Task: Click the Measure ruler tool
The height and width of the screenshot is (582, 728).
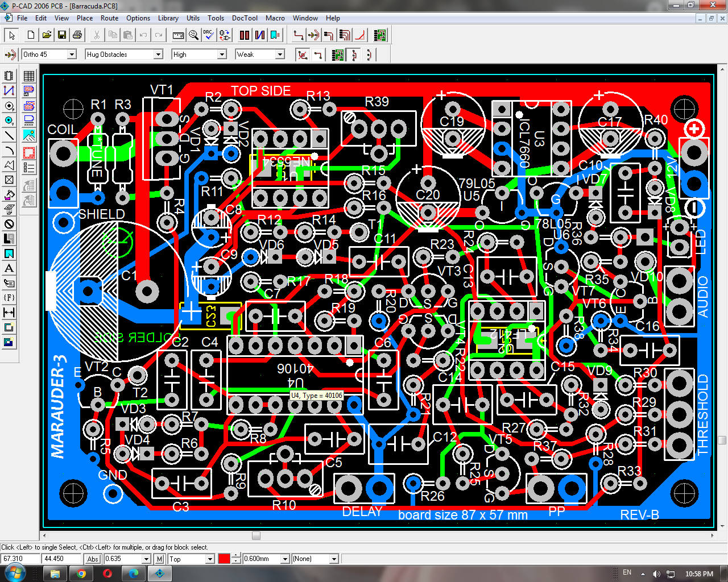Action: (x=178, y=35)
